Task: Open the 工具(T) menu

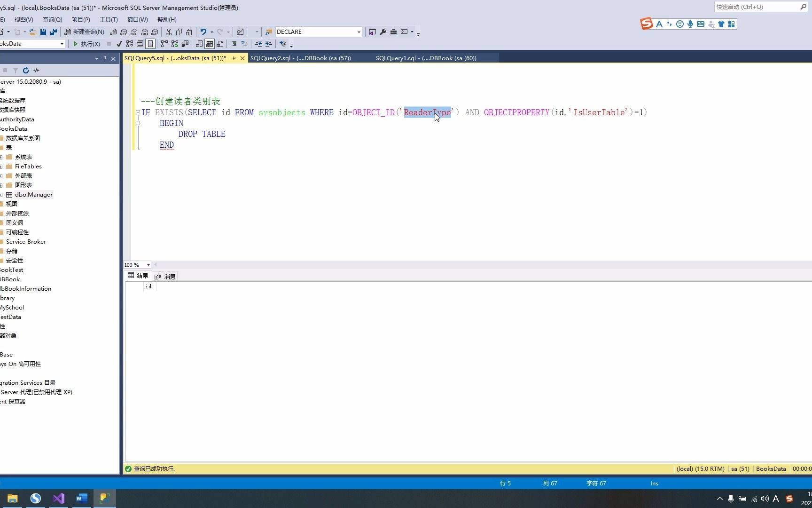Action: pyautogui.click(x=108, y=19)
